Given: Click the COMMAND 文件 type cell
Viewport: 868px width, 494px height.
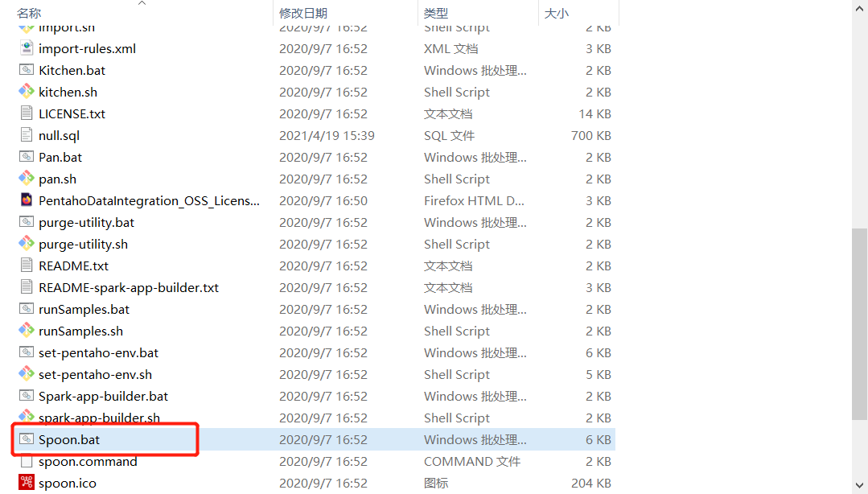Looking at the screenshot, I should click(x=472, y=461).
